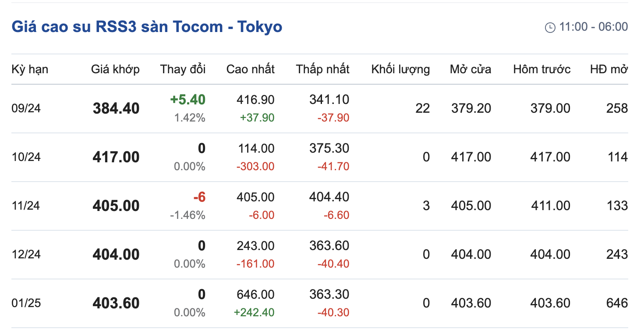The width and height of the screenshot is (644, 329).
Task: Click the Kỳ hạn column header
Action: (x=30, y=69)
